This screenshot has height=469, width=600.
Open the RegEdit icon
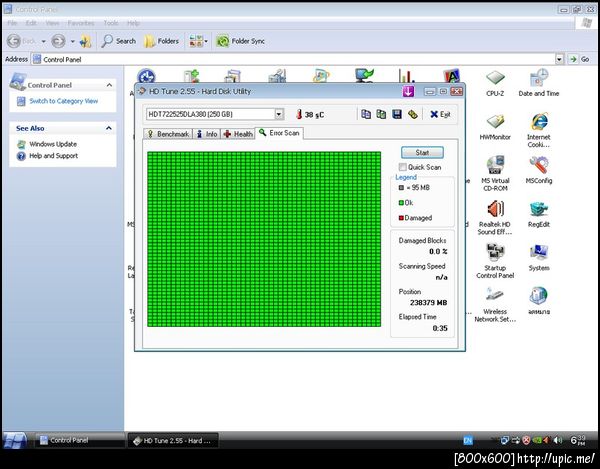coord(539,214)
